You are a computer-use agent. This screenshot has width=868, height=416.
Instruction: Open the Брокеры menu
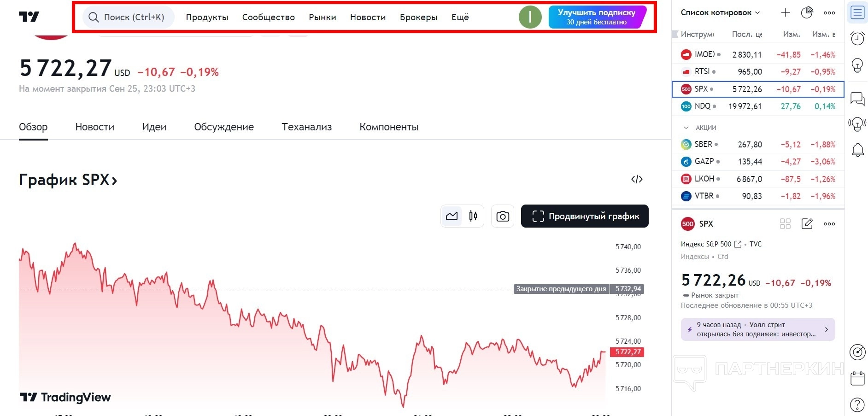(419, 17)
